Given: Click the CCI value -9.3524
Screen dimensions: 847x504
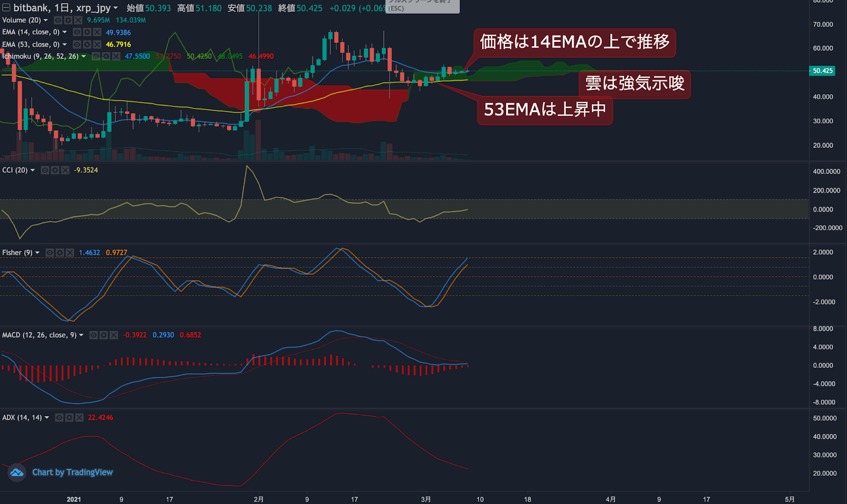Looking at the screenshot, I should tap(86, 170).
